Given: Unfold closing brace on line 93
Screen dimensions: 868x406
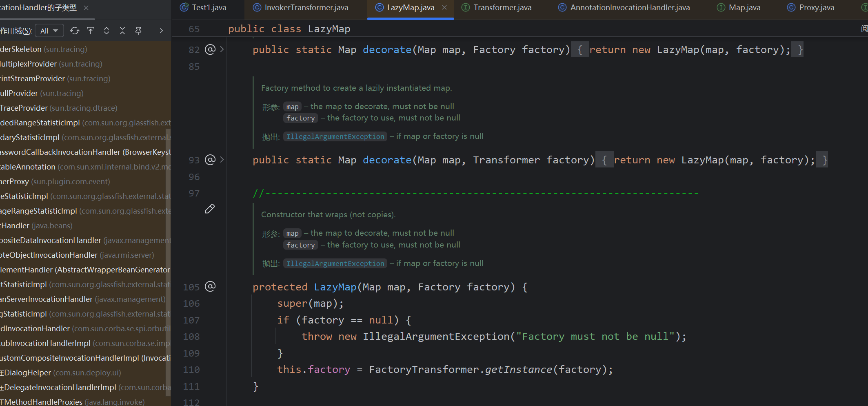Looking at the screenshot, I should tap(822, 160).
